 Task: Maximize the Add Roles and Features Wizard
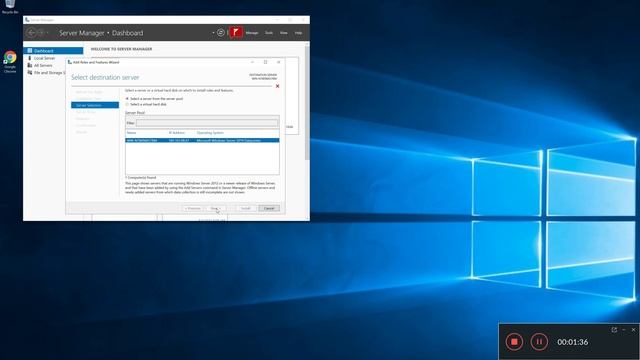266,62
